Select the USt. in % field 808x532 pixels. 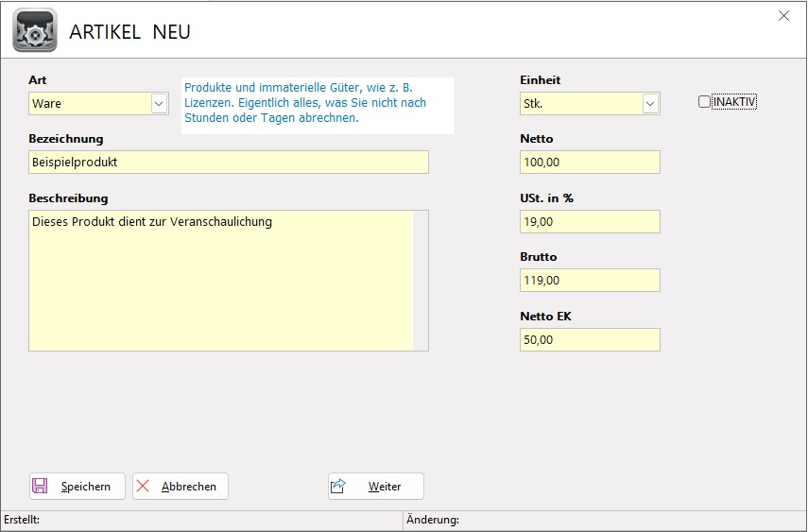tap(589, 221)
